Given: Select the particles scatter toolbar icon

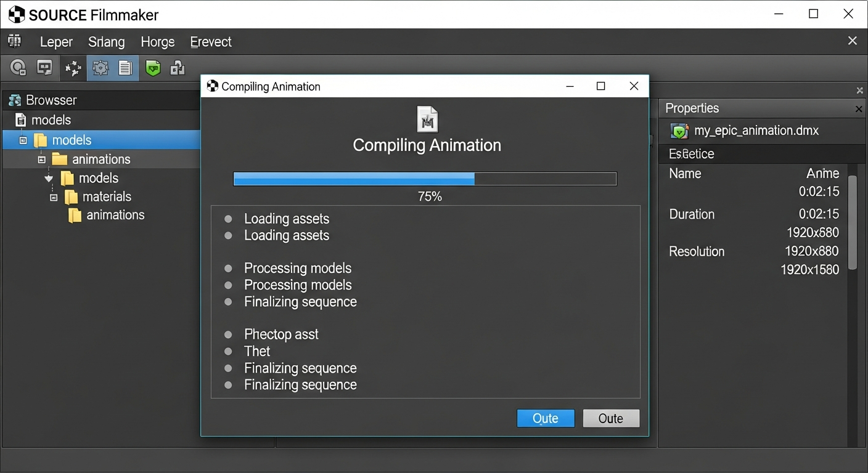Looking at the screenshot, I should [73, 68].
